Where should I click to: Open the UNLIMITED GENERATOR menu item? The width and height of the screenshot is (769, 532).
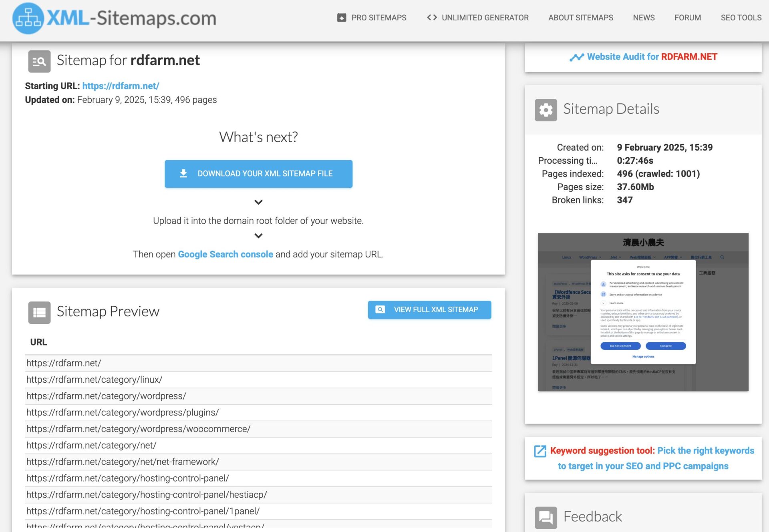coord(477,18)
